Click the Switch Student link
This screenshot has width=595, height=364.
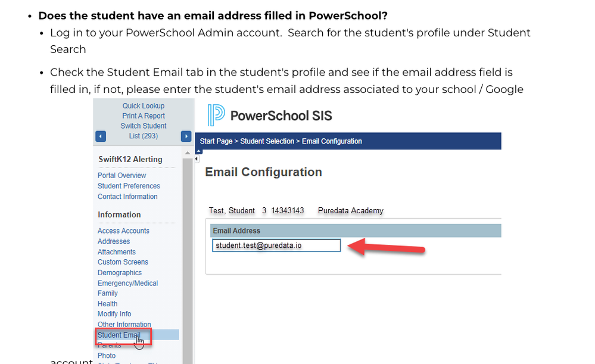click(x=144, y=126)
